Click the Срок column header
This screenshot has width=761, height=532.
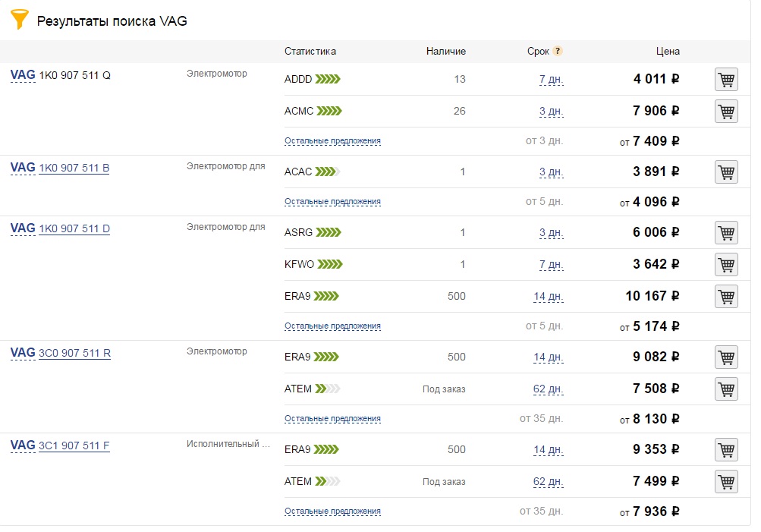(538, 51)
